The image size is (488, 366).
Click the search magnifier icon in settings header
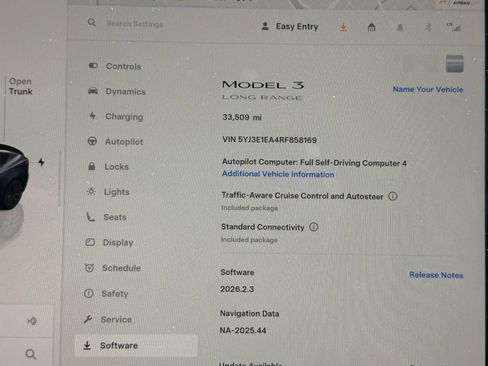[x=92, y=23]
